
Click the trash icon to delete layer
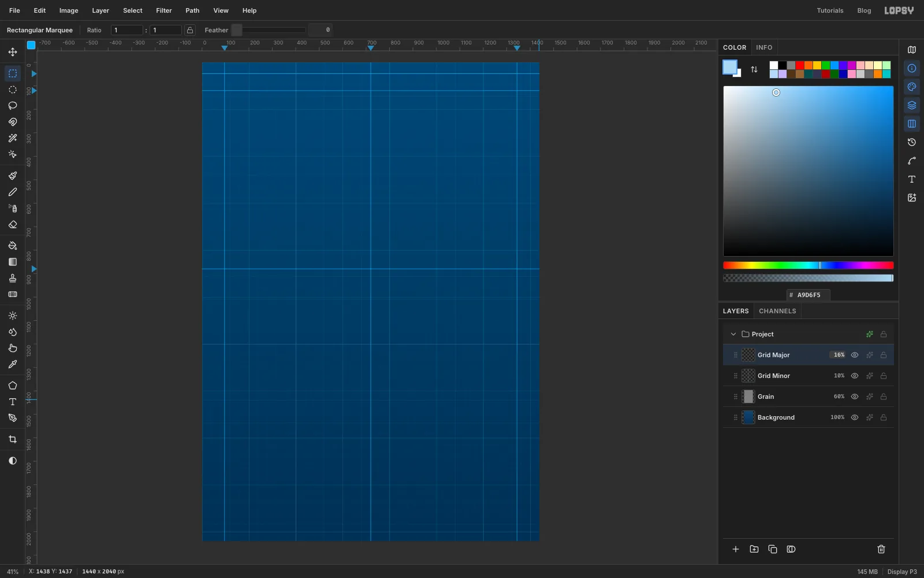click(881, 549)
